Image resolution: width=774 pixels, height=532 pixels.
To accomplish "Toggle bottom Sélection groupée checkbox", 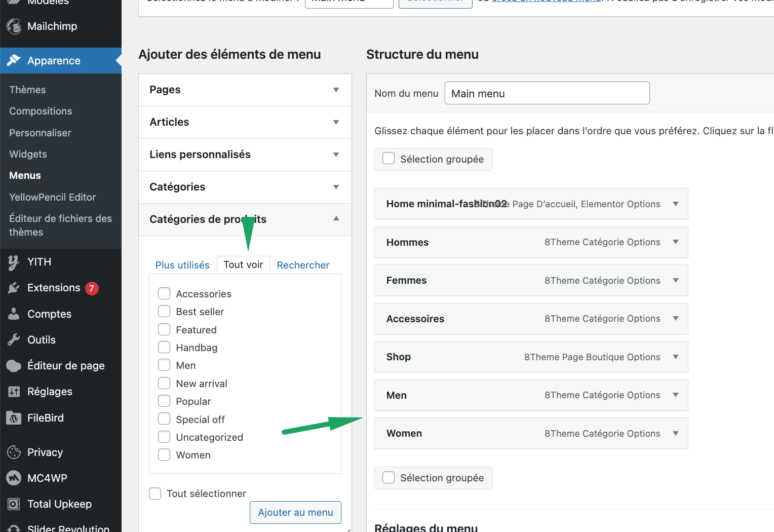I will (x=389, y=477).
